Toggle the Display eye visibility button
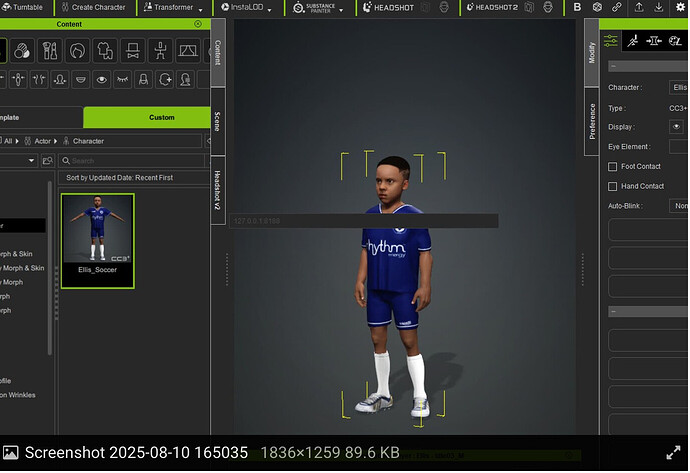The height and width of the screenshot is (473, 690). 676,127
